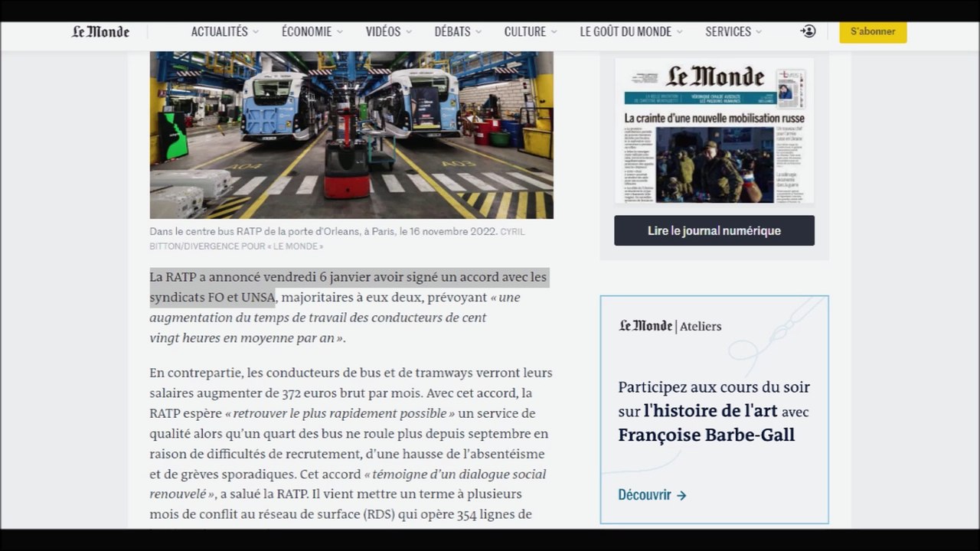Click Lire le journal numérique button
Viewport: 980px width, 551px height.
pos(714,230)
